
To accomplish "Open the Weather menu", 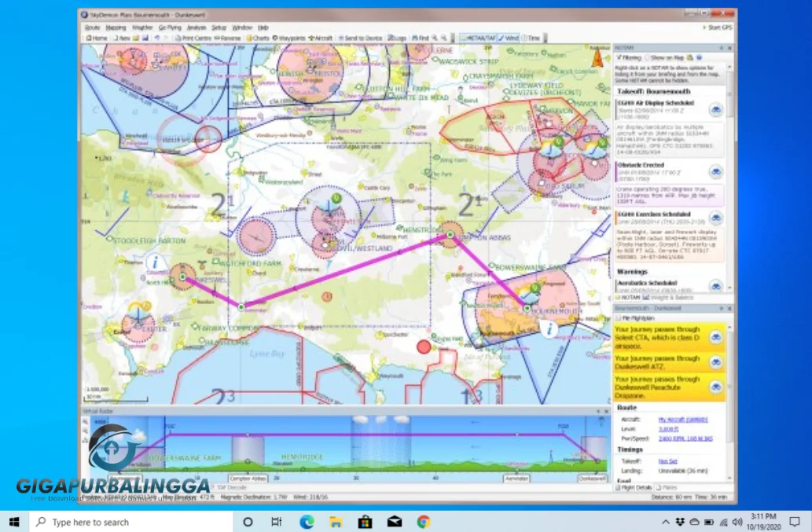I will [142, 28].
